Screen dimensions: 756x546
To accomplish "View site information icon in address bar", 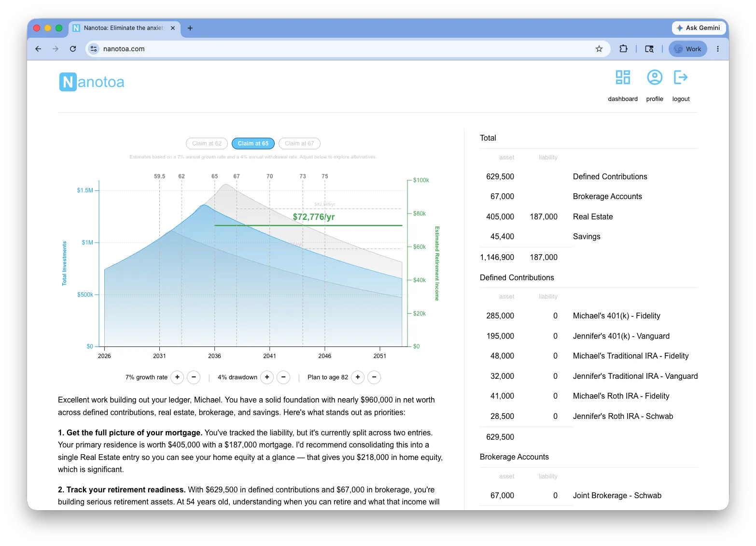I will tap(94, 49).
